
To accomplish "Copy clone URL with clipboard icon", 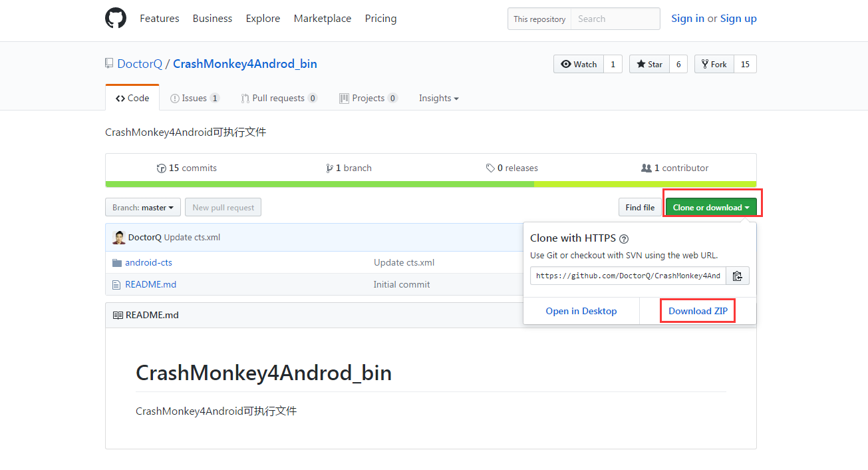I will (738, 276).
